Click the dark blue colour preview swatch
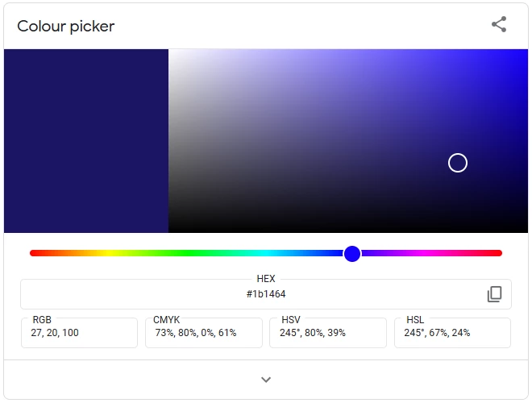The height and width of the screenshot is (403, 532). point(86,141)
